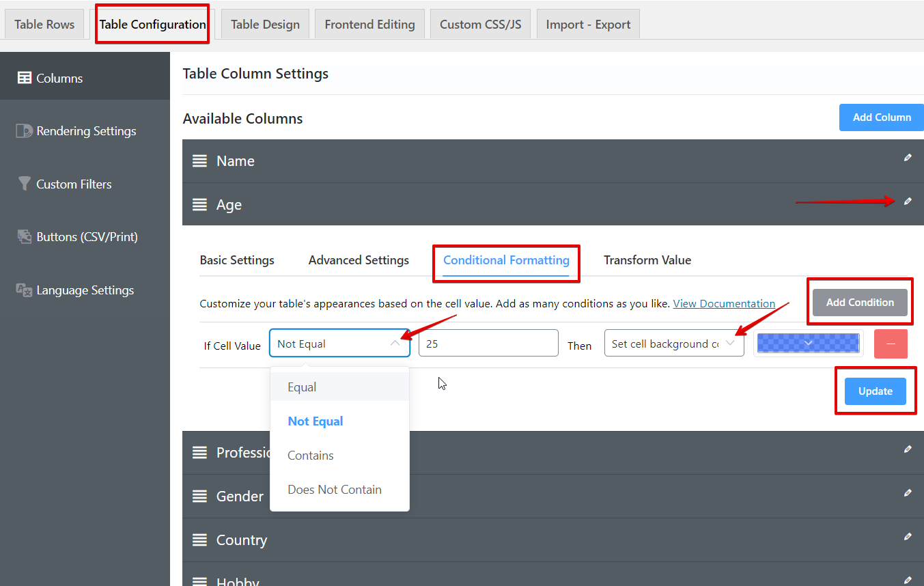Switch to the Import - Export tab
The width and height of the screenshot is (924, 586).
click(588, 25)
